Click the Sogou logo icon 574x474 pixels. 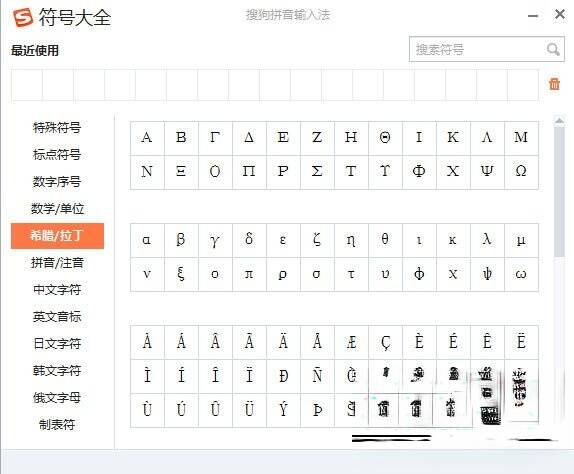[x=23, y=17]
